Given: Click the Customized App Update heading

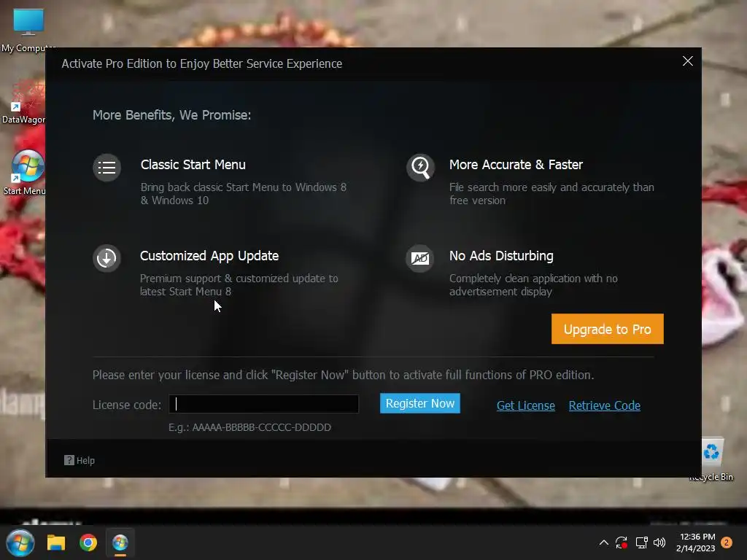Looking at the screenshot, I should (x=209, y=256).
